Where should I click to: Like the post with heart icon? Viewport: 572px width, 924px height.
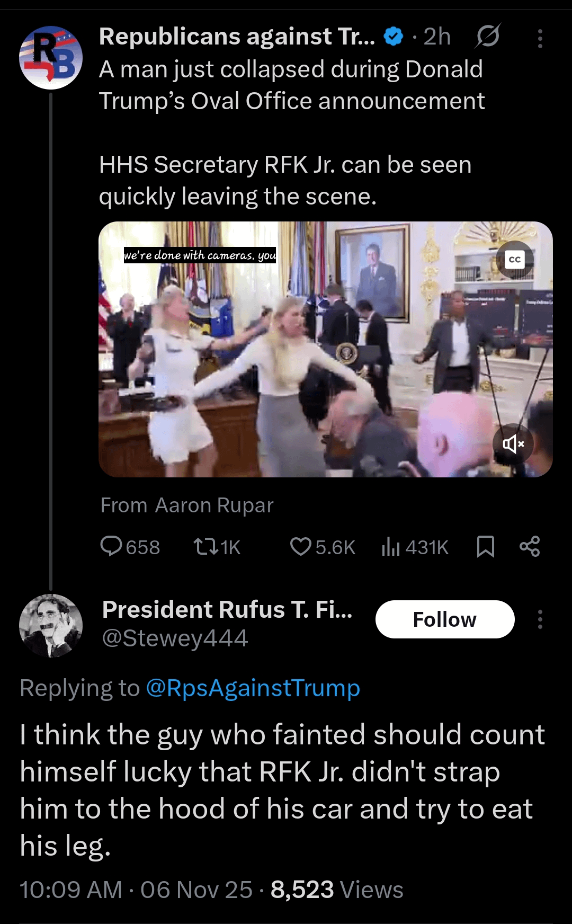pos(301,546)
